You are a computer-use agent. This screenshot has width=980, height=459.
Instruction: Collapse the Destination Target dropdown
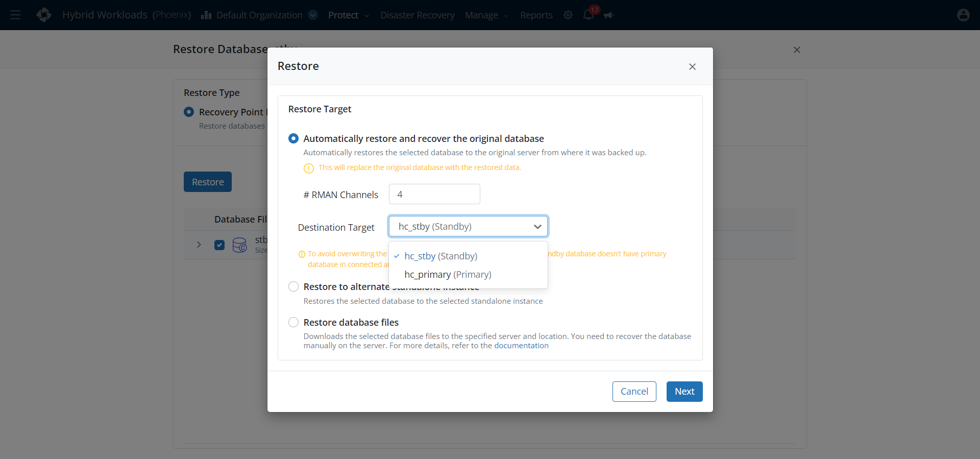point(537,227)
